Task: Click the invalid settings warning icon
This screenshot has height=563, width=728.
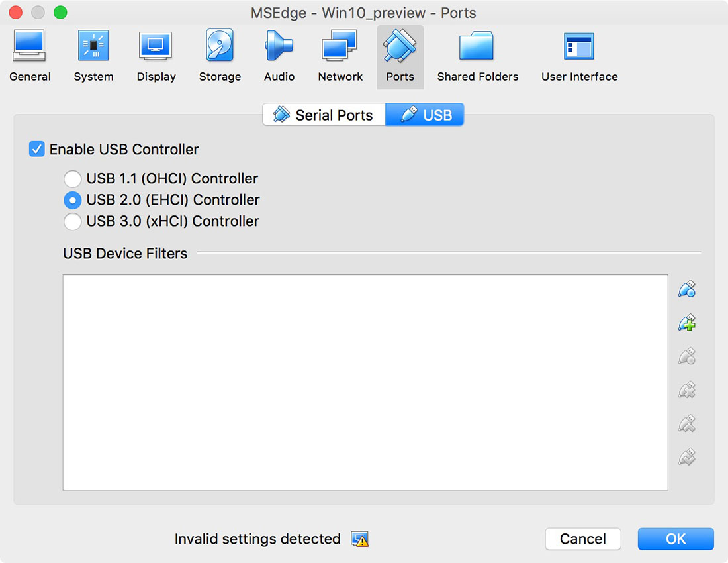Action: (359, 539)
